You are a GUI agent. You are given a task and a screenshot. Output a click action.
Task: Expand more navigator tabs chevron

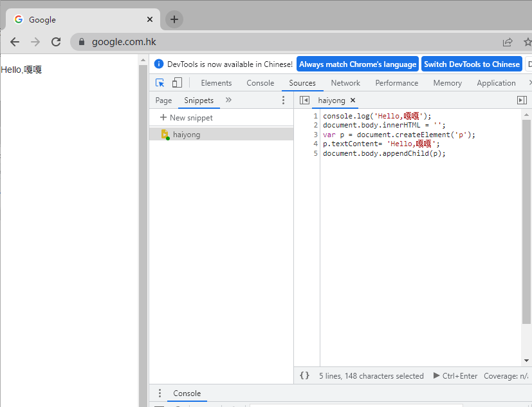pos(228,100)
